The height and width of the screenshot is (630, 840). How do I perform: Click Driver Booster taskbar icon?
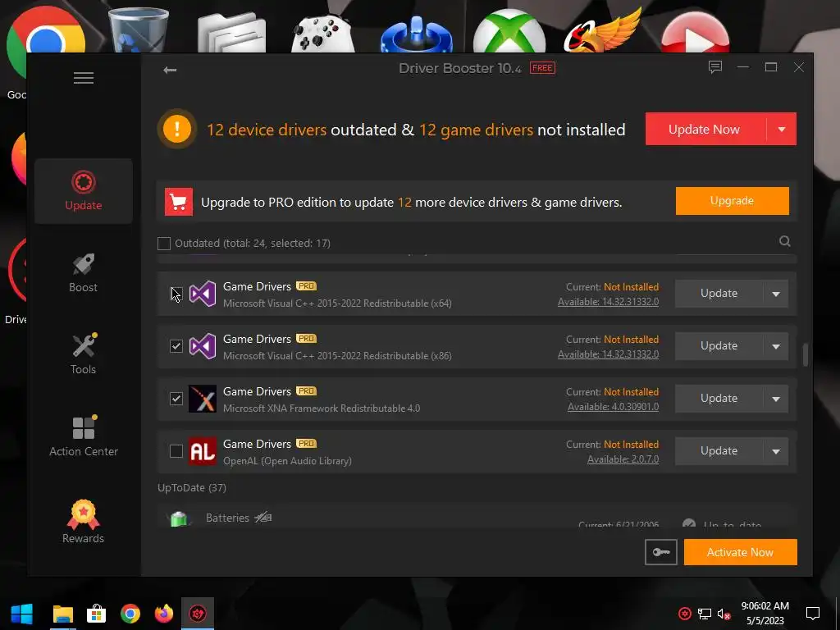pos(198,614)
